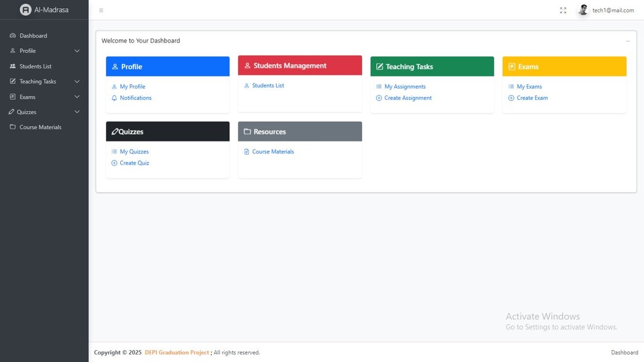
Task: Collapse the Welcome dashboard card
Action: pyautogui.click(x=628, y=41)
